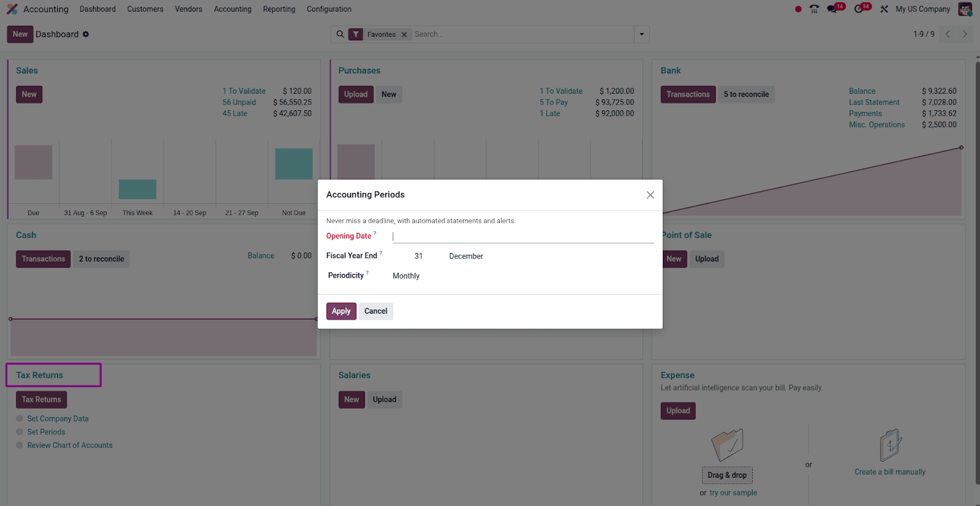
Task: Click the Accounting app logo icon
Action: pos(12,9)
